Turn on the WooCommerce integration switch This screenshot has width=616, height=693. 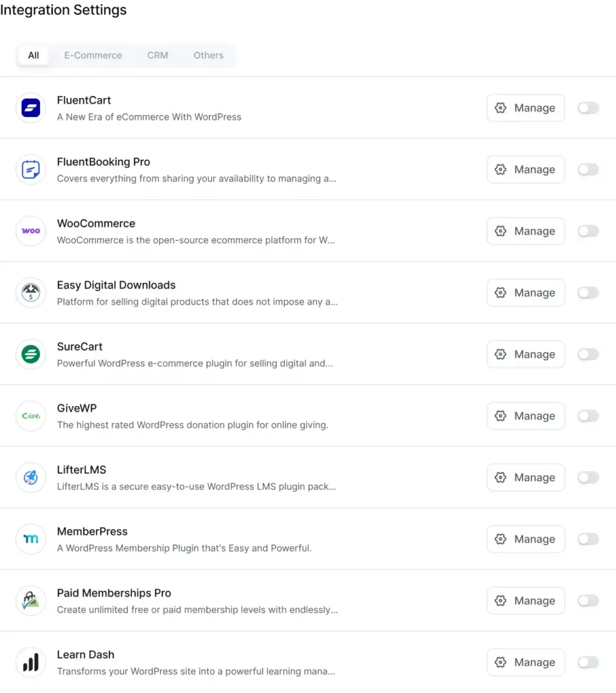pyautogui.click(x=588, y=231)
